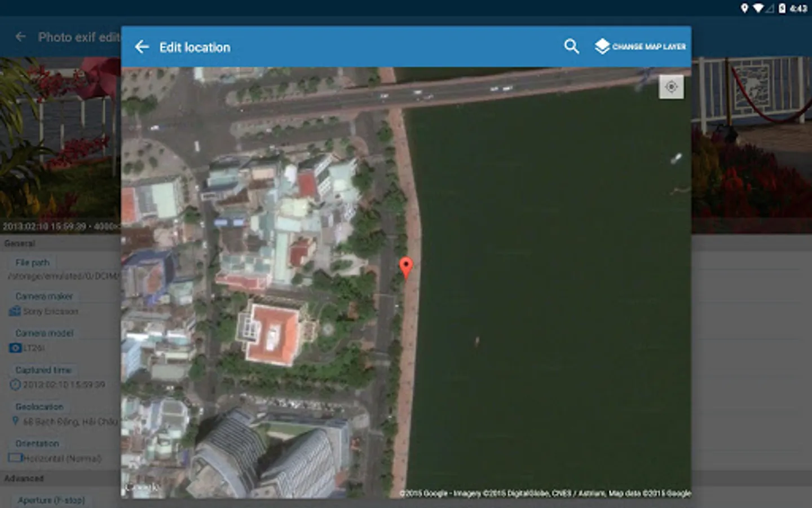Click the 4:43 clock in status bar
This screenshot has height=508, width=812.
tap(798, 8)
